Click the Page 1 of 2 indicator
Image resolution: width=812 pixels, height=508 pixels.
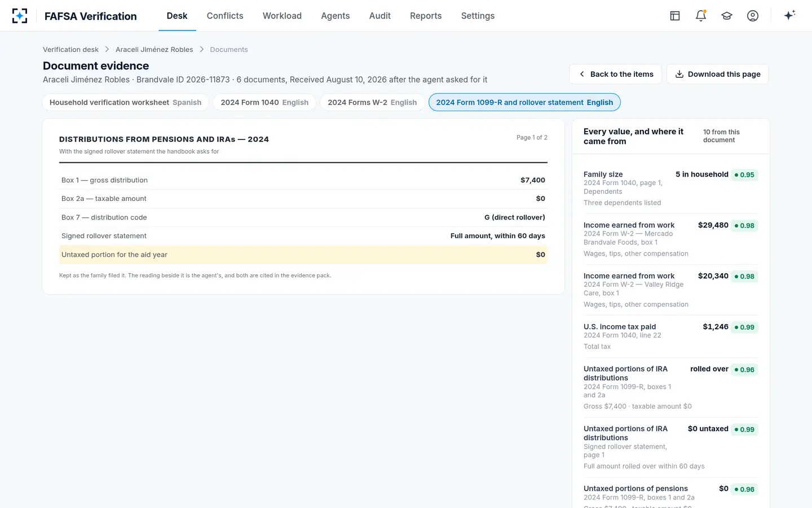pyautogui.click(x=532, y=138)
